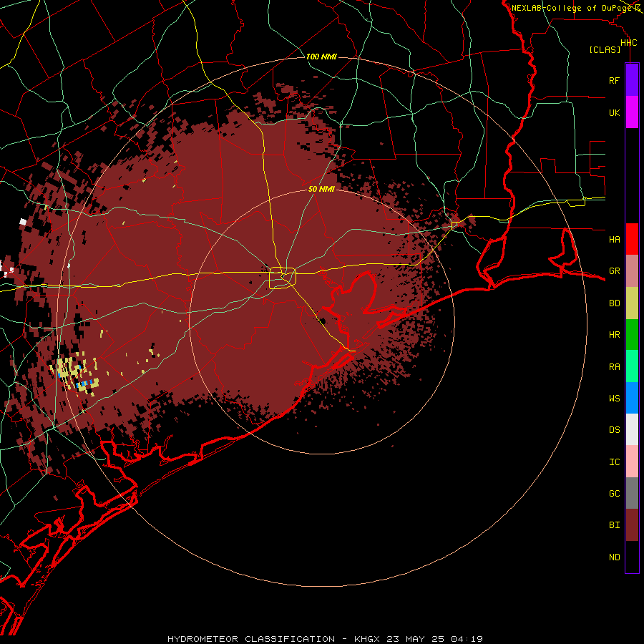Click the WS blue legend swatch
644x644 pixels.
(632, 398)
